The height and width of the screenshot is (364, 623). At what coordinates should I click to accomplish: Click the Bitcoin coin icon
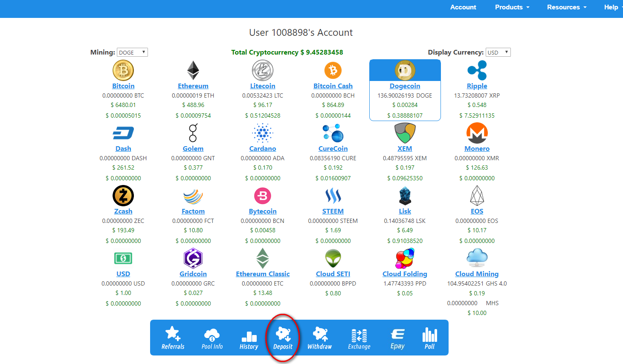click(x=123, y=70)
